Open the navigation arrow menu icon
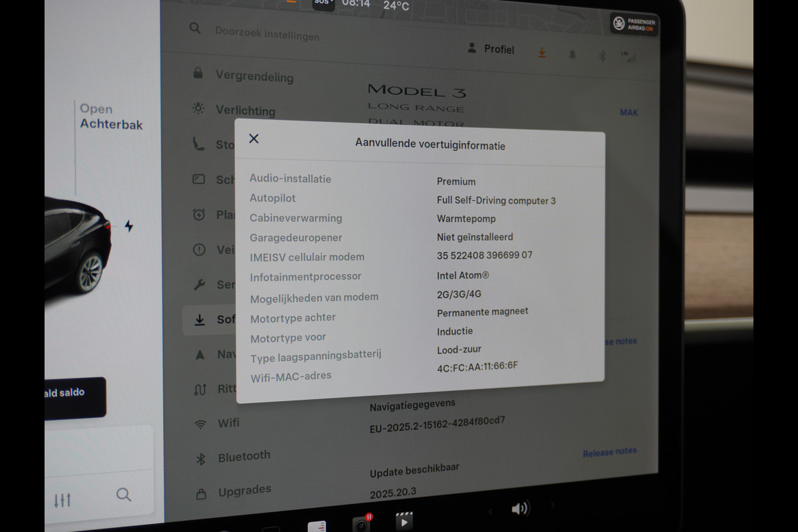The image size is (798, 532). coord(199,354)
